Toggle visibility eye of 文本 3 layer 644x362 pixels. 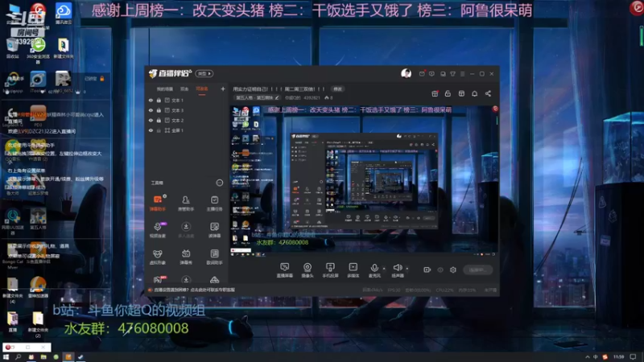coord(151,110)
